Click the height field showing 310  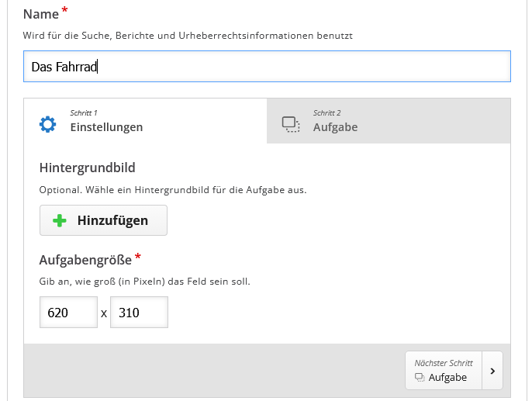click(x=139, y=313)
